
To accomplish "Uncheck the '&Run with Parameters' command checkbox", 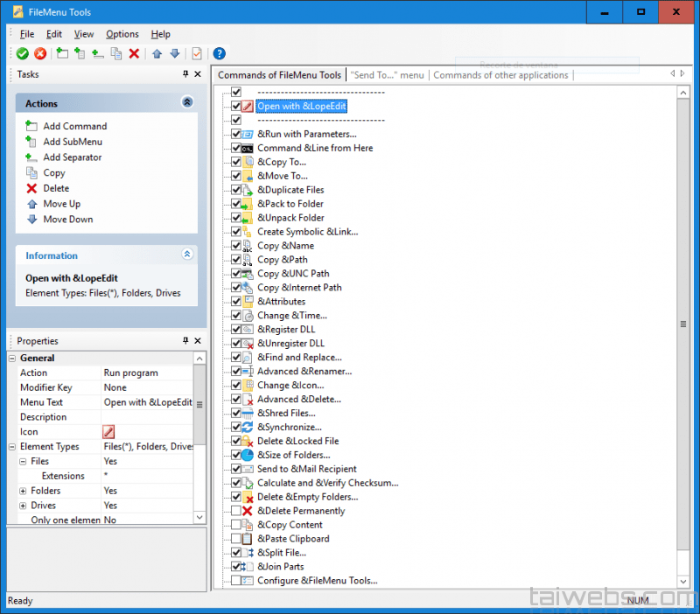I will [x=234, y=134].
